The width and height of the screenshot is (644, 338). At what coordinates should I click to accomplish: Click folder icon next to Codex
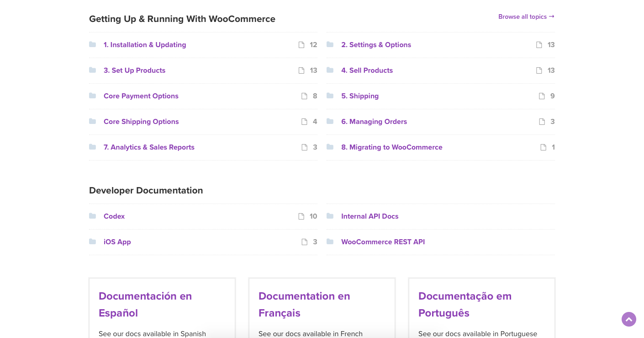click(x=93, y=216)
